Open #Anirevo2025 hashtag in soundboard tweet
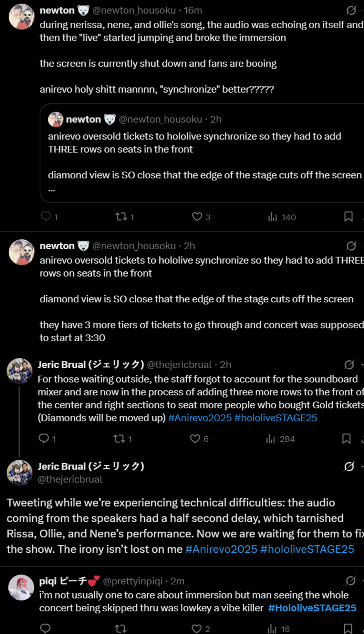The image size is (364, 634). click(200, 418)
